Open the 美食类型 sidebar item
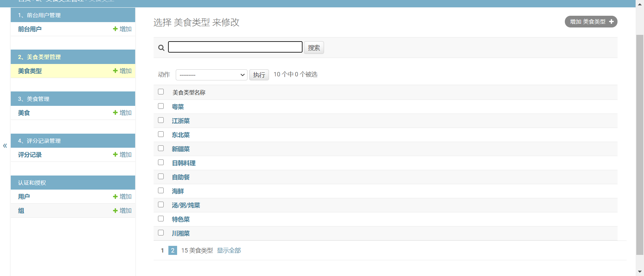 pyautogui.click(x=30, y=71)
